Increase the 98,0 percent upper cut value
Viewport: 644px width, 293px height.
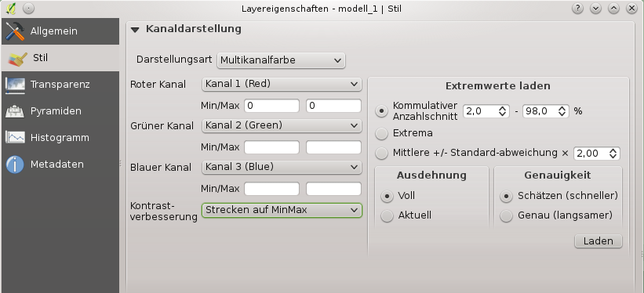[x=562, y=108]
